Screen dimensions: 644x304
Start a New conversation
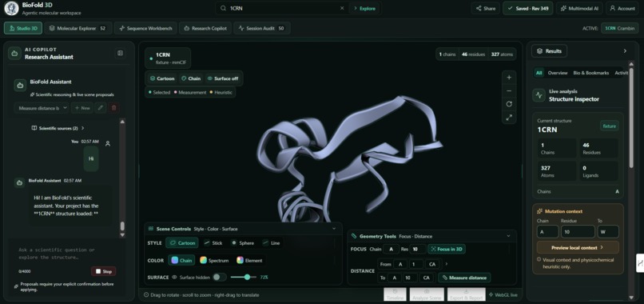(82, 108)
